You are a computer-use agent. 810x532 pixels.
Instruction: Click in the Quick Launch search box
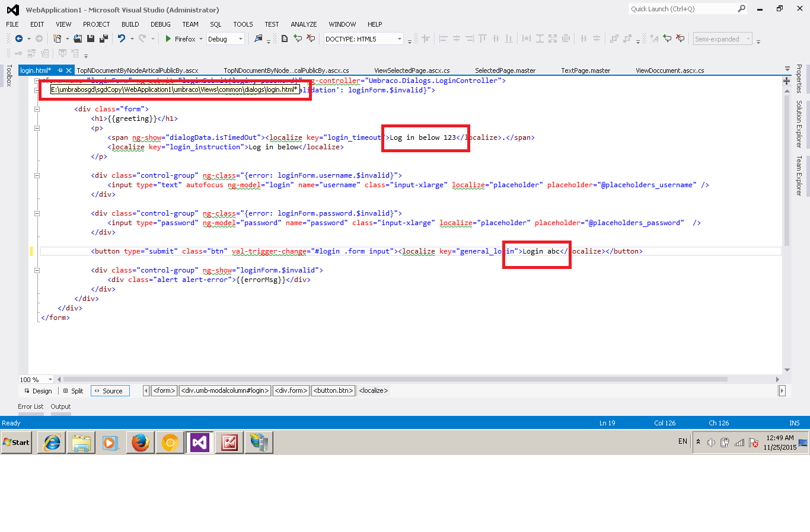682,9
